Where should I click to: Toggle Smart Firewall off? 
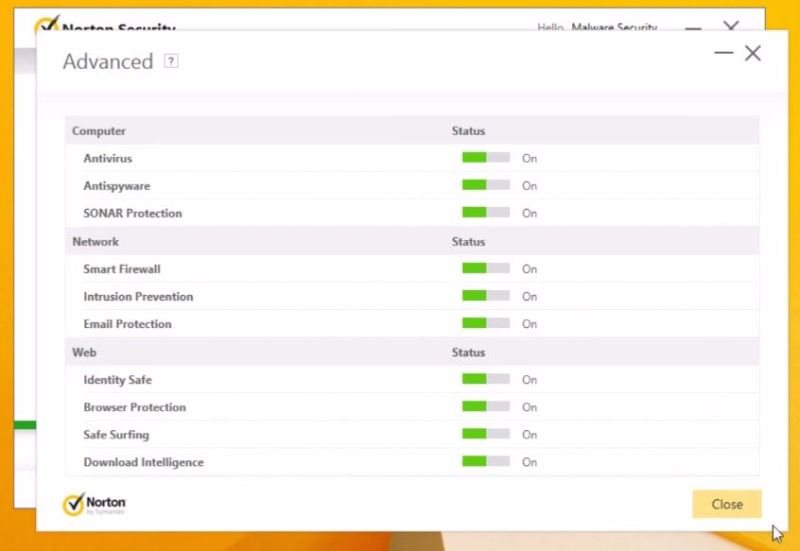tap(485, 269)
